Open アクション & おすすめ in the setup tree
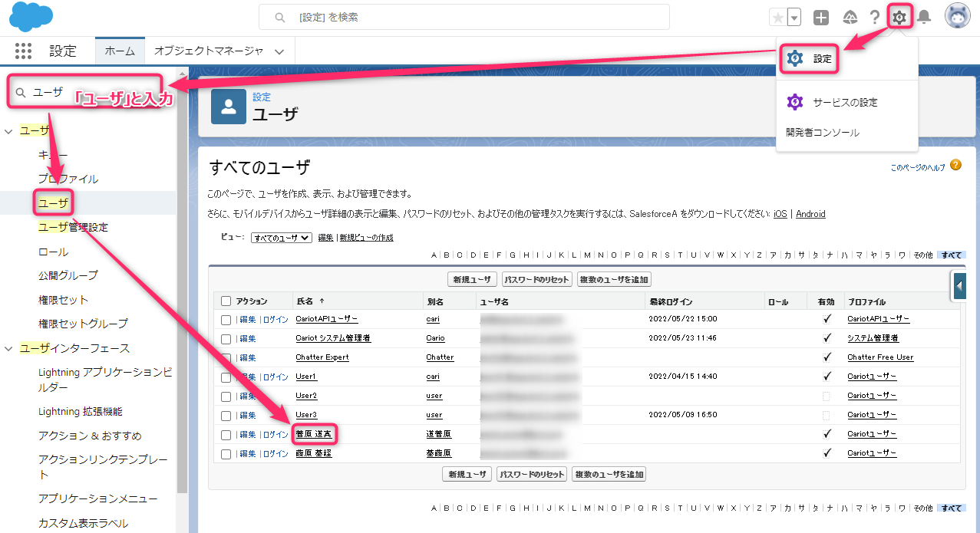This screenshot has height=533, width=980. coord(90,436)
